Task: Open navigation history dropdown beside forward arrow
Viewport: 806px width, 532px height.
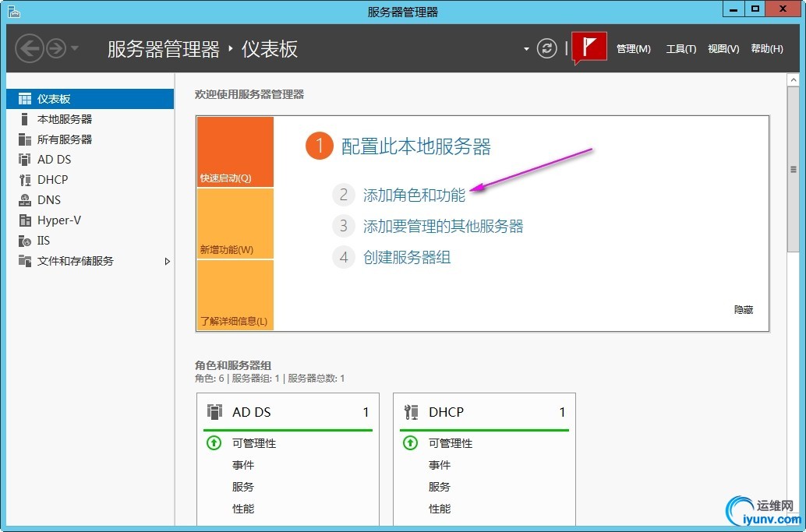Action: pyautogui.click(x=75, y=48)
